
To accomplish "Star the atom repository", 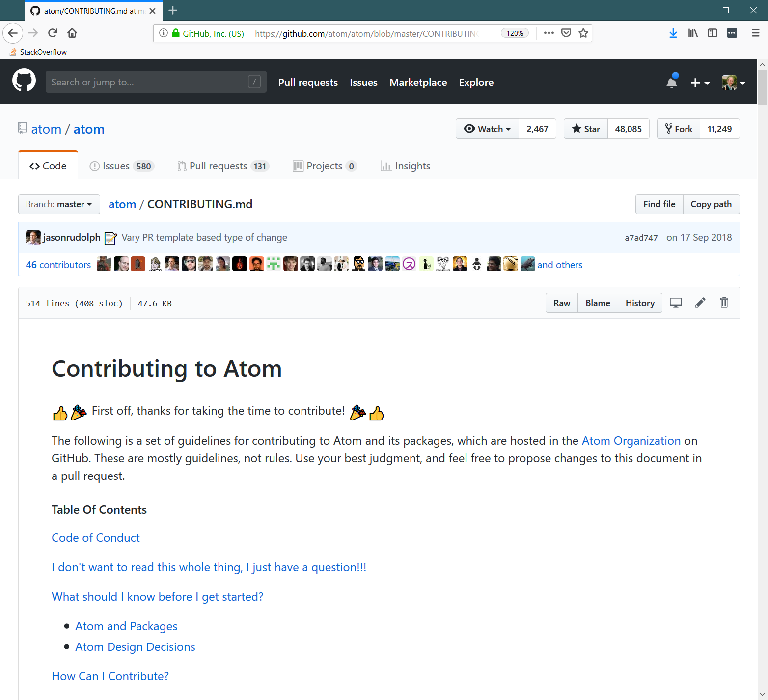I will pyautogui.click(x=586, y=129).
